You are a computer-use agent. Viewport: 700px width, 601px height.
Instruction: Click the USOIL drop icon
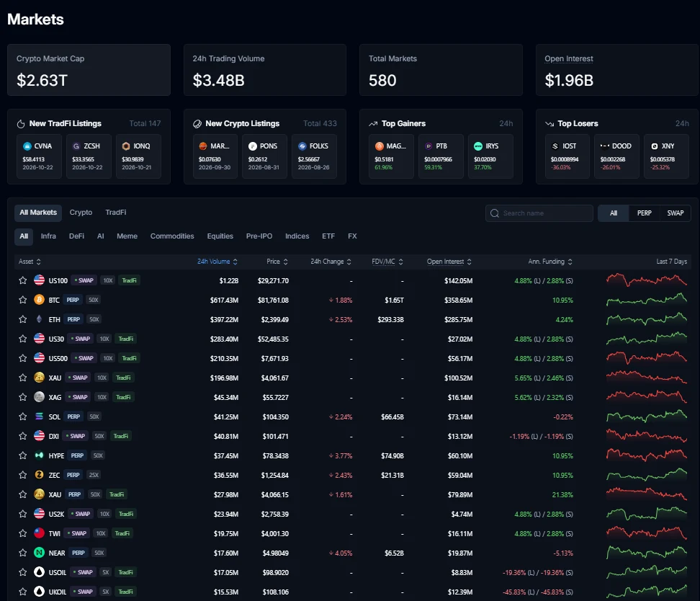pyautogui.click(x=40, y=572)
